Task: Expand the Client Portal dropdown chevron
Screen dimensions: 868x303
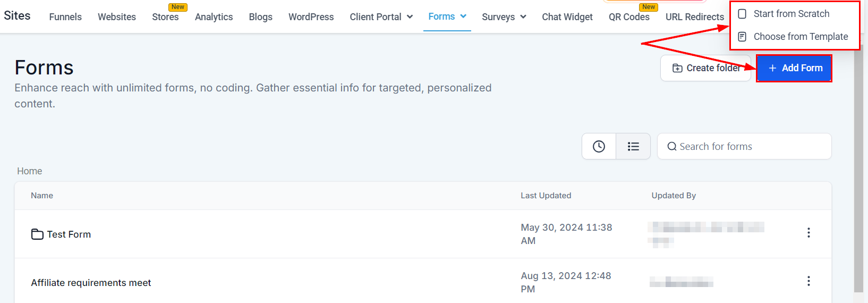Action: coord(410,17)
